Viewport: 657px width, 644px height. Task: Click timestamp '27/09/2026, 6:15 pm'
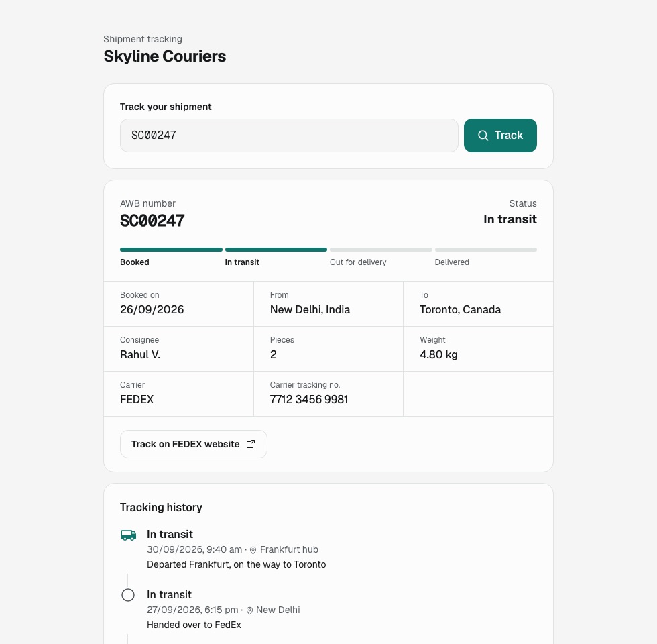(x=192, y=610)
